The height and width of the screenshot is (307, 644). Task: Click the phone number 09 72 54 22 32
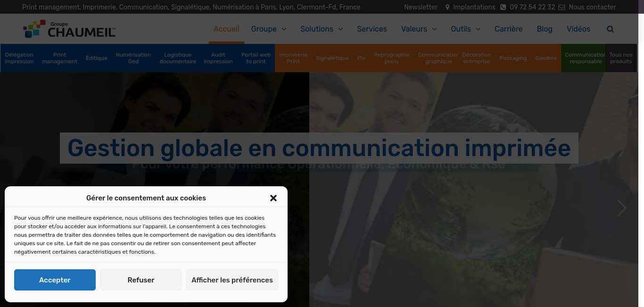(532, 7)
